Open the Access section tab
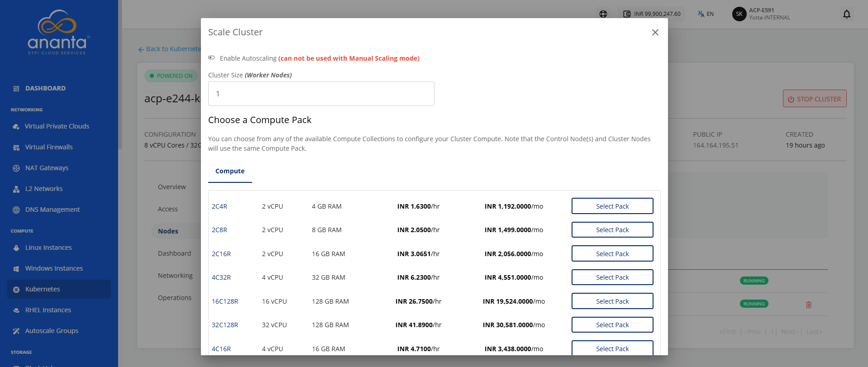The width and height of the screenshot is (868, 367). tap(168, 209)
